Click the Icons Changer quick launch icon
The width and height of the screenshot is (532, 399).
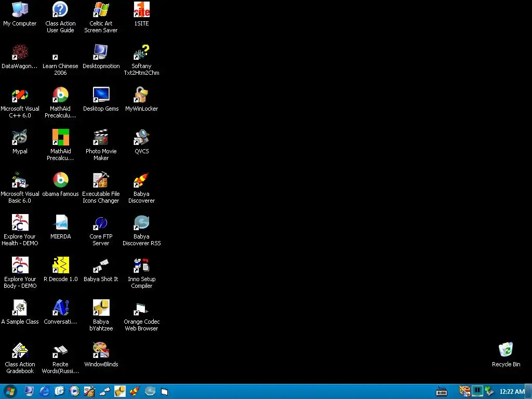tap(89, 391)
